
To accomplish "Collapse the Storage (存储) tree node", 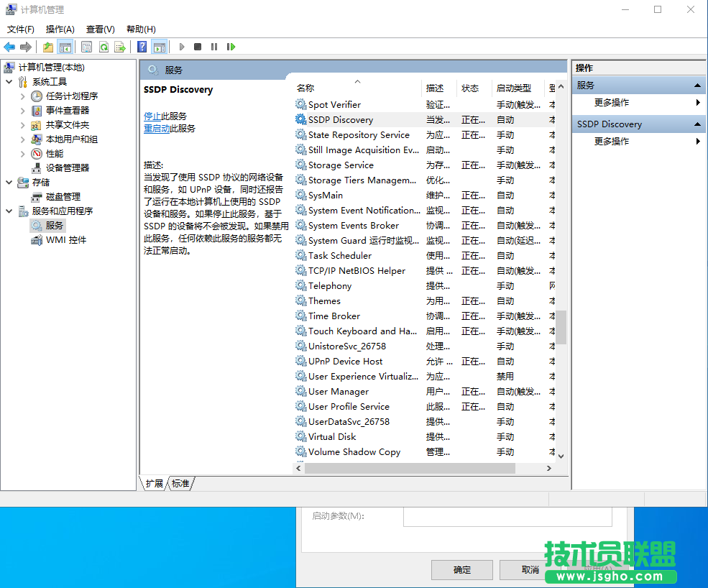I will (x=9, y=182).
